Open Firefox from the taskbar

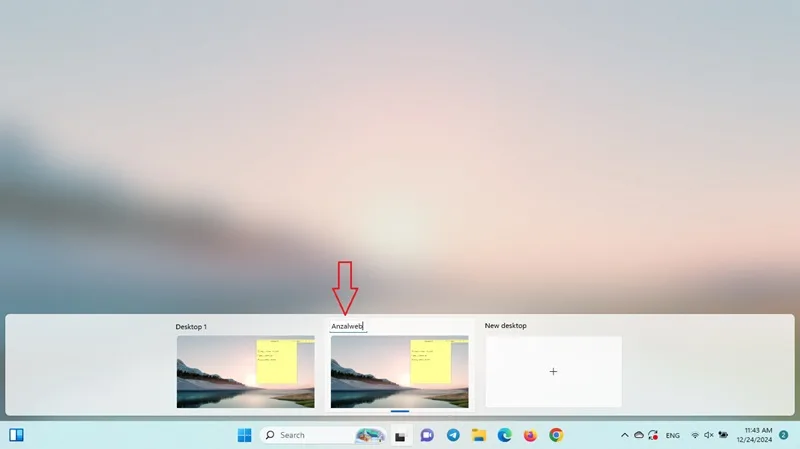[530, 435]
